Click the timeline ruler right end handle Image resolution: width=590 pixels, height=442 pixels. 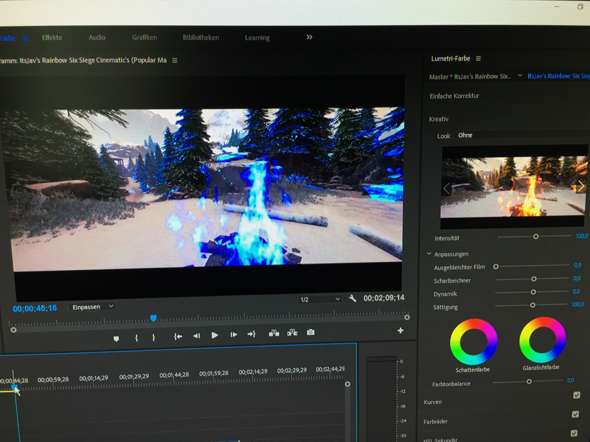[x=348, y=384]
